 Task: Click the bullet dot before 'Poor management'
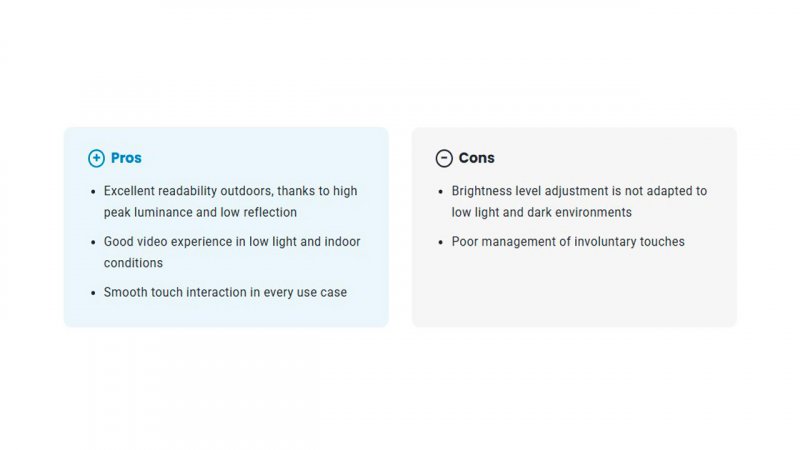441,242
